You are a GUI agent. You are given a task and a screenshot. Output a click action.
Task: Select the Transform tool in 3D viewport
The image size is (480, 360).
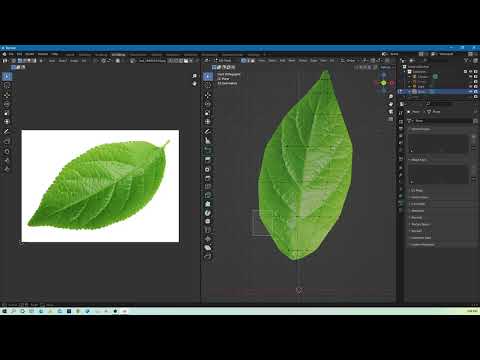208,122
